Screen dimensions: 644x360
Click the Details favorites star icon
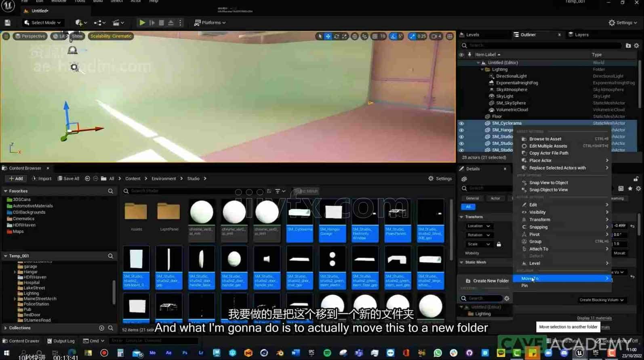pos(630,189)
